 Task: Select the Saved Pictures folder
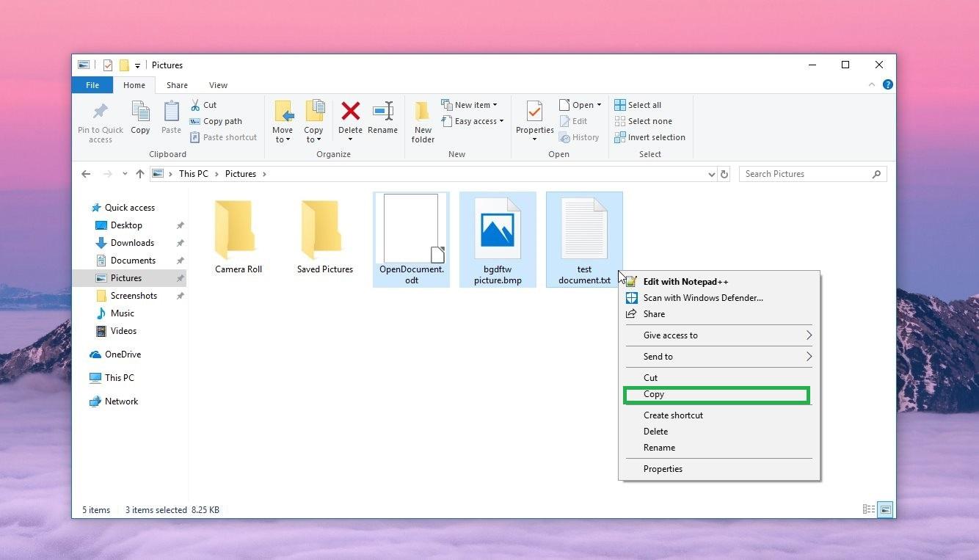(x=324, y=236)
